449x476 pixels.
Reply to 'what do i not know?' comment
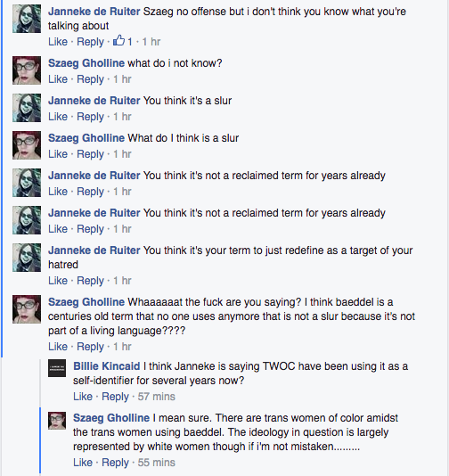click(90, 79)
